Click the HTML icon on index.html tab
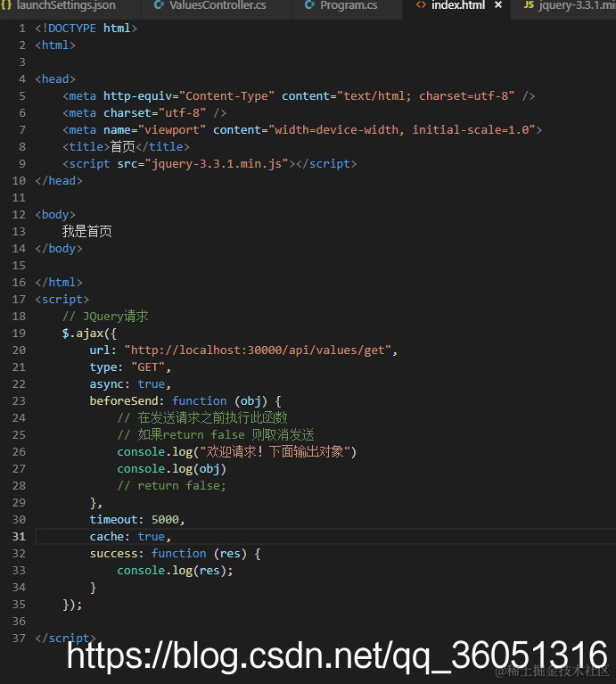This screenshot has height=684, width=616. pyautogui.click(x=421, y=5)
